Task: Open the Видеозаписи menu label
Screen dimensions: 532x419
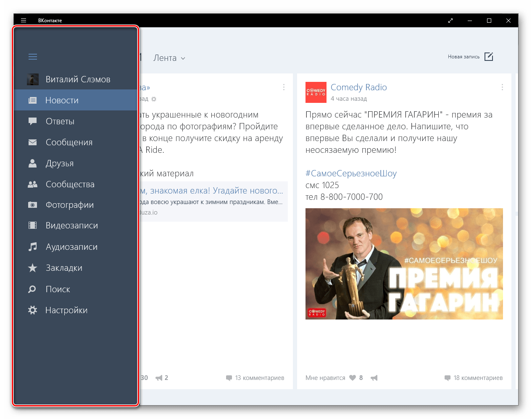Action: click(x=72, y=225)
